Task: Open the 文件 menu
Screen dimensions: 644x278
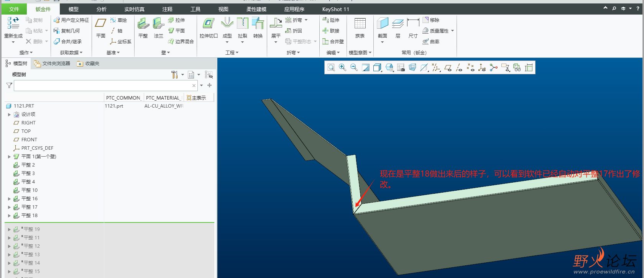Action: coord(14,9)
